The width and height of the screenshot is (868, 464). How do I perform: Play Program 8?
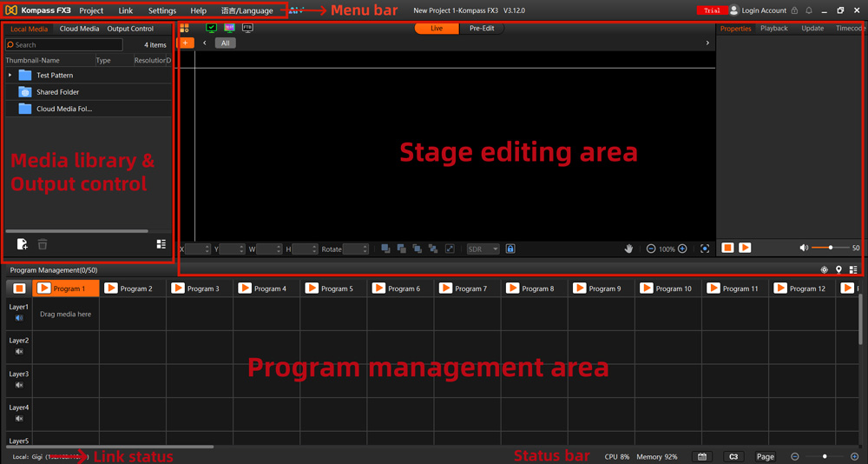513,288
